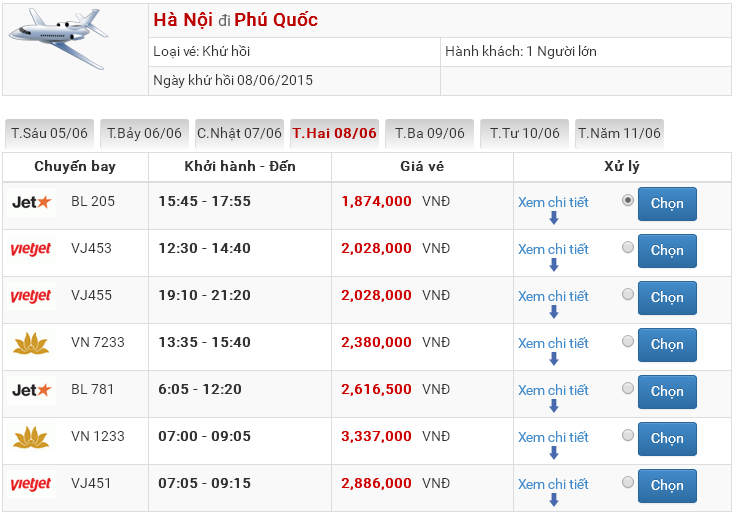The height and width of the screenshot is (515, 736).
Task: Choose flight VJ451 with its Chọn button
Action: click(x=667, y=485)
